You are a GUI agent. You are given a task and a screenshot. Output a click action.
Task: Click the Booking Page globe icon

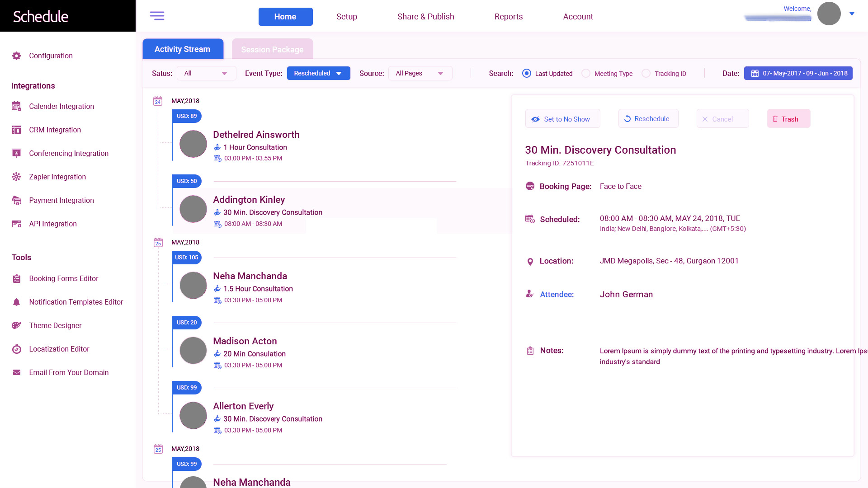pos(530,186)
